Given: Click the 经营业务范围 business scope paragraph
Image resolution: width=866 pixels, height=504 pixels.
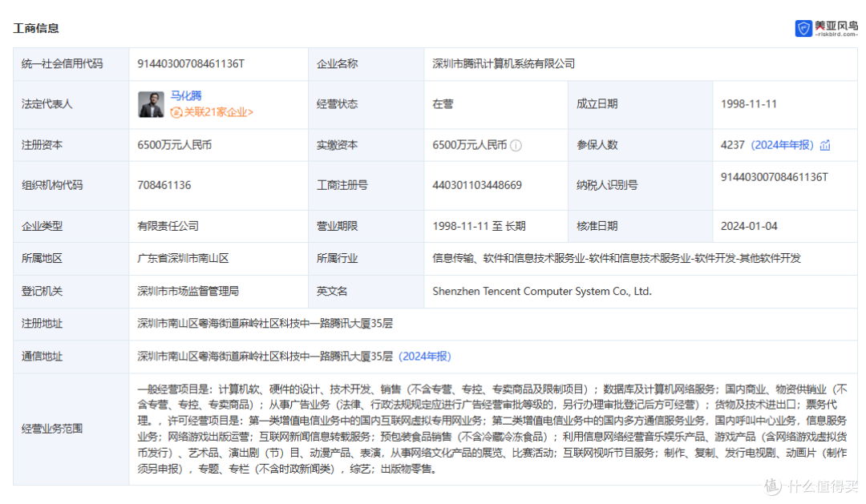Looking at the screenshot, I should pos(492,429).
